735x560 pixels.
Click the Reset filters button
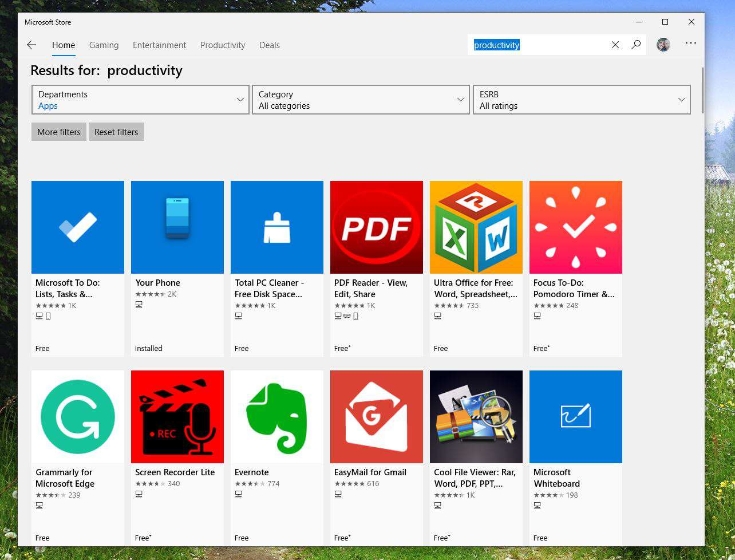pos(116,132)
